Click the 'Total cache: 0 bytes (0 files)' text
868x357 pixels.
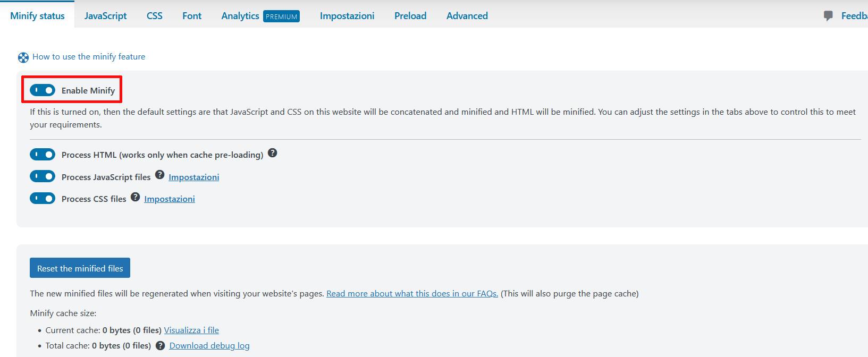pyautogui.click(x=98, y=346)
